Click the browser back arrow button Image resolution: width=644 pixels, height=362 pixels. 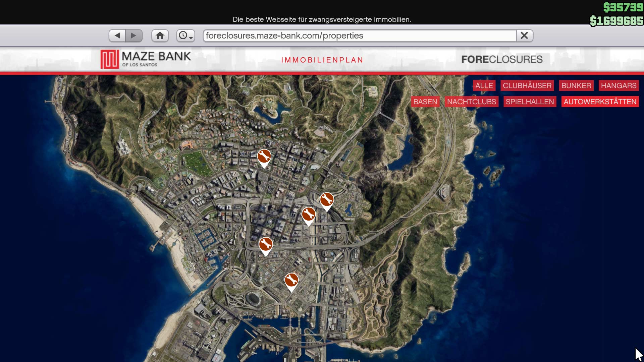click(117, 36)
